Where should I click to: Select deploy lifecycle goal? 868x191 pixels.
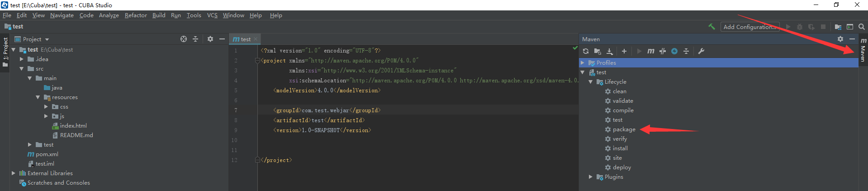click(618, 167)
